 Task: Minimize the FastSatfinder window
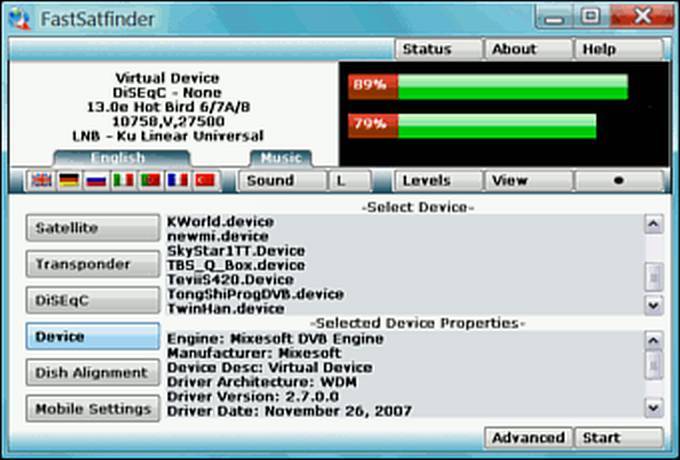pos(553,18)
